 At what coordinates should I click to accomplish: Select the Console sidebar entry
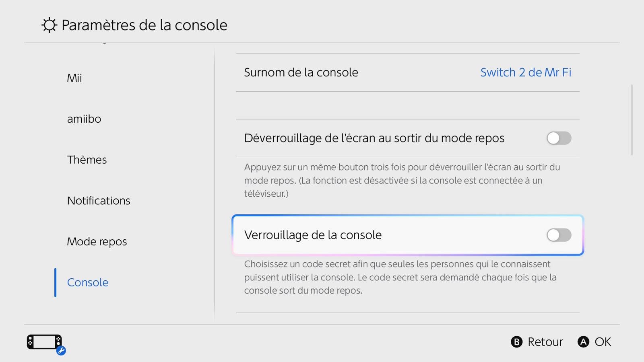tap(88, 282)
